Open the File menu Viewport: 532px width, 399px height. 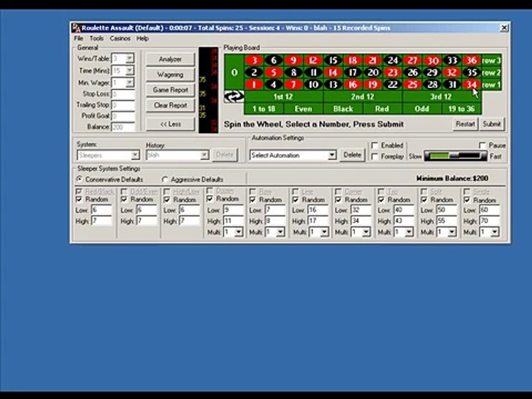point(78,38)
